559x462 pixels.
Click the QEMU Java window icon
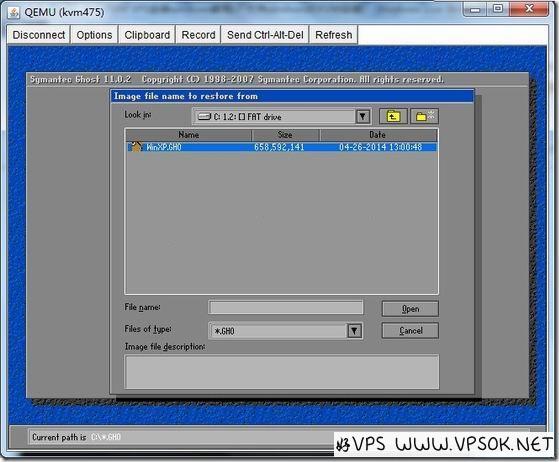pyautogui.click(x=14, y=12)
